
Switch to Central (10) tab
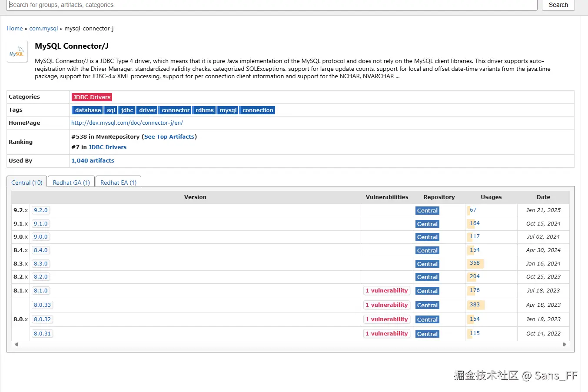click(x=27, y=183)
